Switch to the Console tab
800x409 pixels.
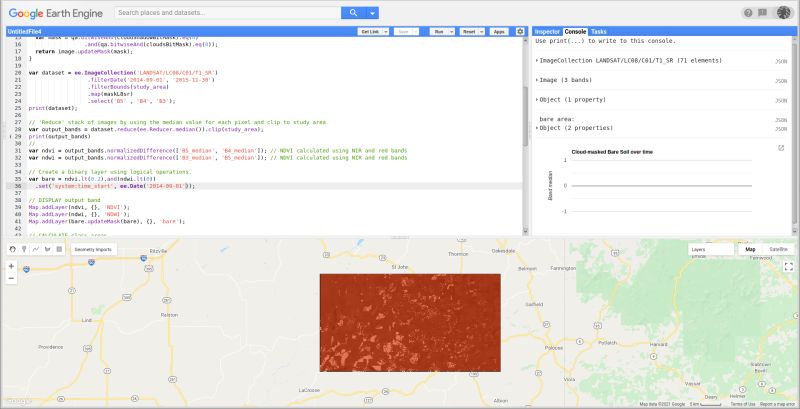[575, 32]
